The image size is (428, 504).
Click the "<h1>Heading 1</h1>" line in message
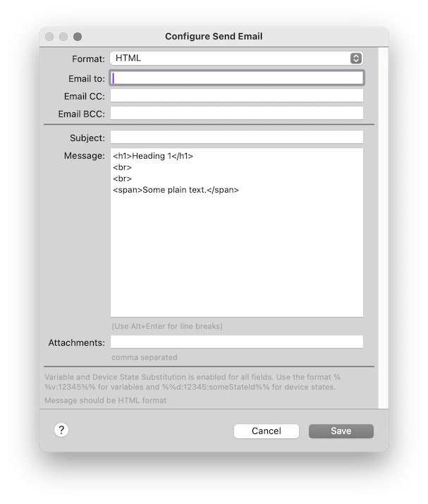click(153, 156)
